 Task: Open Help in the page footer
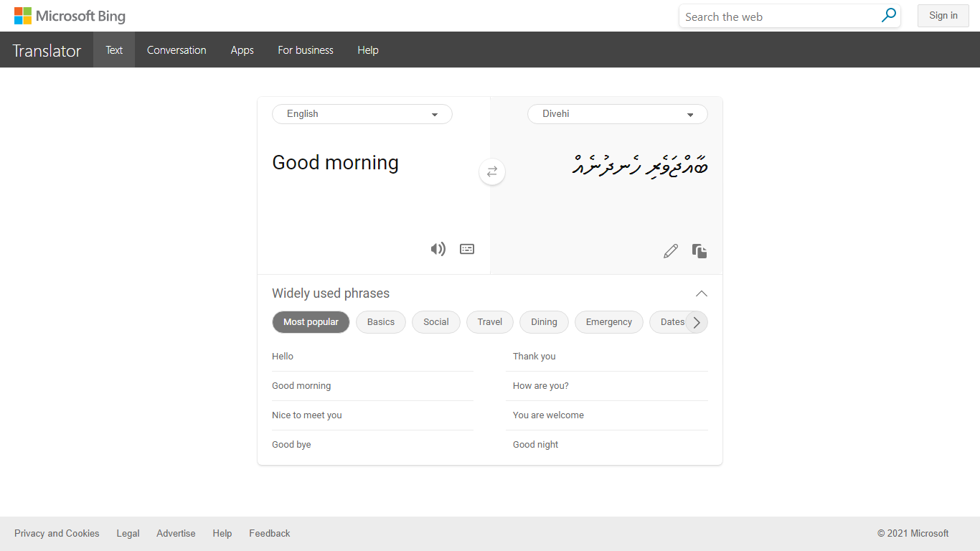[x=222, y=533]
